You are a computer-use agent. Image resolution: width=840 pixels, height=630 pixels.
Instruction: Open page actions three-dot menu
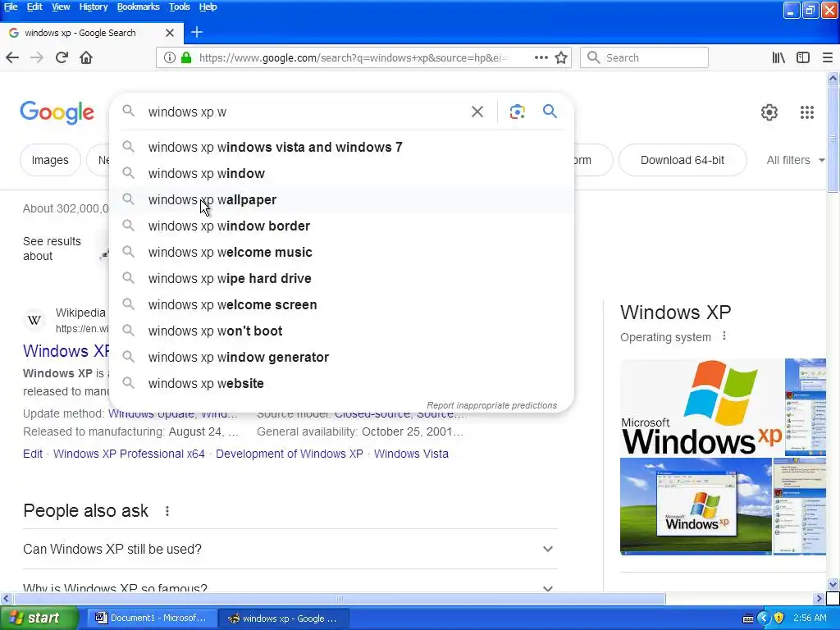[541, 57]
